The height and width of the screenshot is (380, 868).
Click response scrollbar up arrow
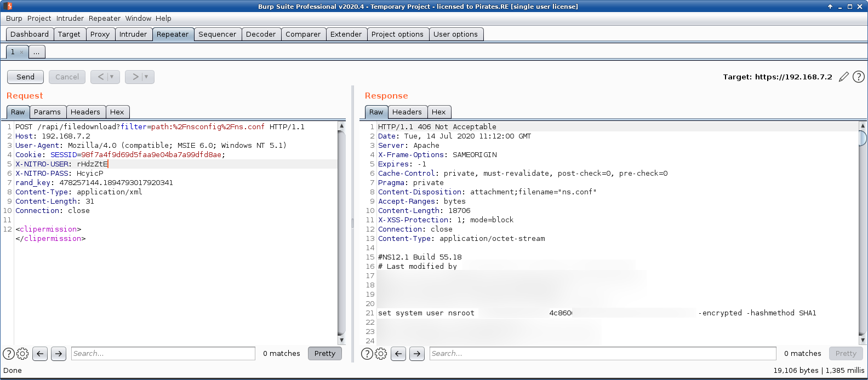863,125
